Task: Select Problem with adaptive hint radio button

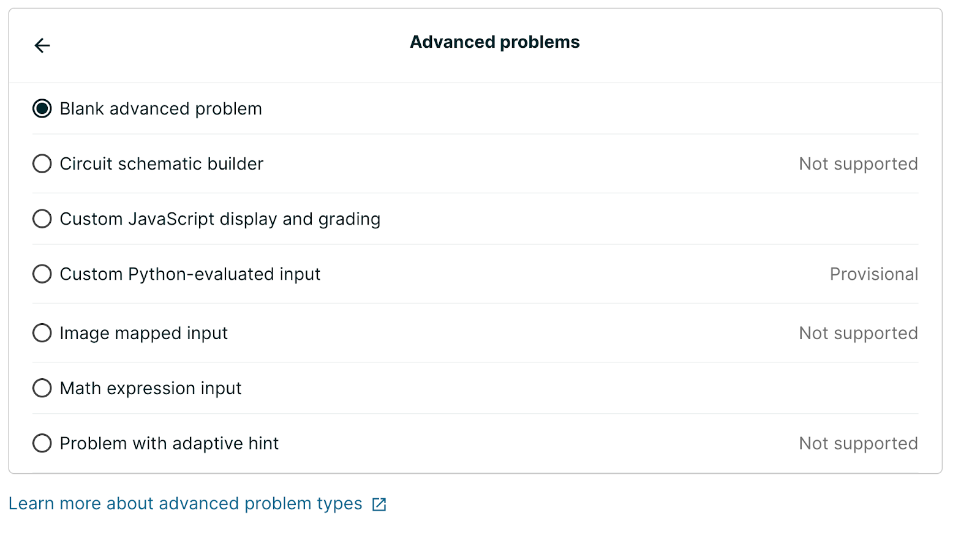Action: (42, 443)
